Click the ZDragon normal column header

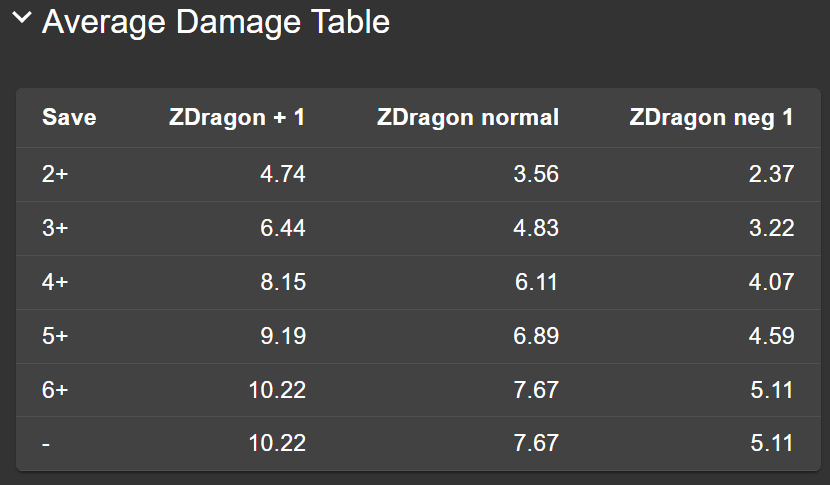point(467,117)
